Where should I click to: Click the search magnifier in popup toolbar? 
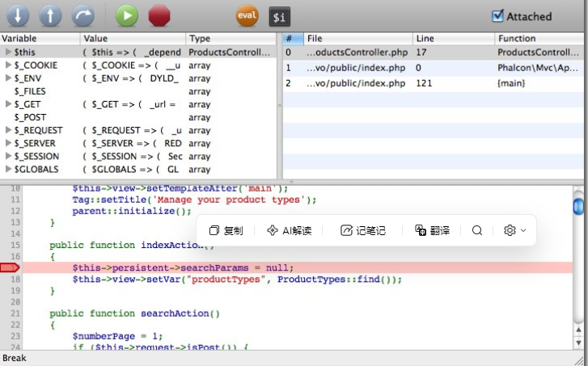pos(477,230)
